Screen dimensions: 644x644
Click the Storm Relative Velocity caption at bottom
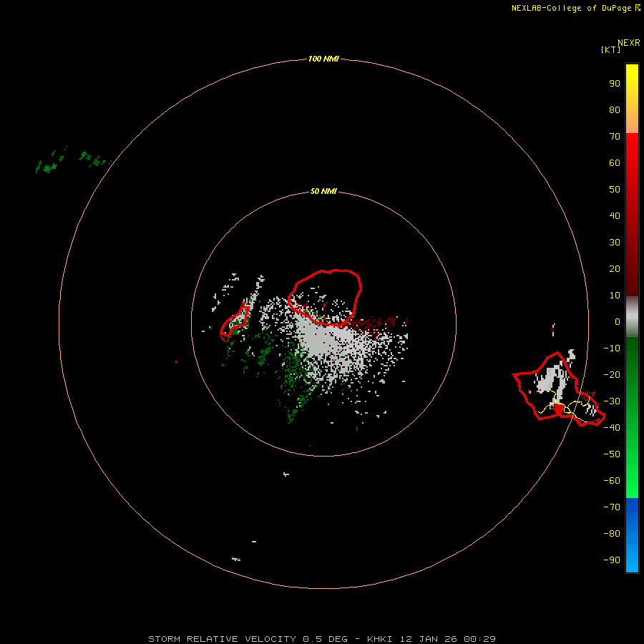[x=321, y=639]
